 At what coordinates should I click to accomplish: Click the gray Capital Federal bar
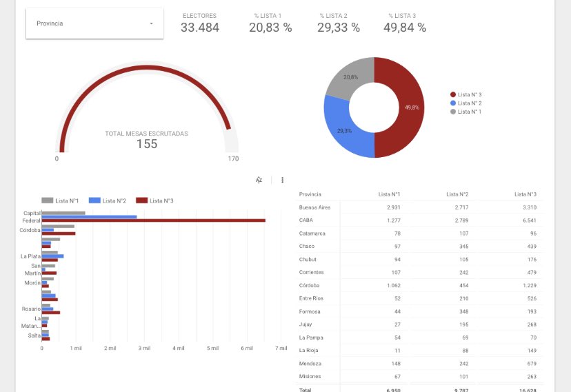click(x=63, y=213)
